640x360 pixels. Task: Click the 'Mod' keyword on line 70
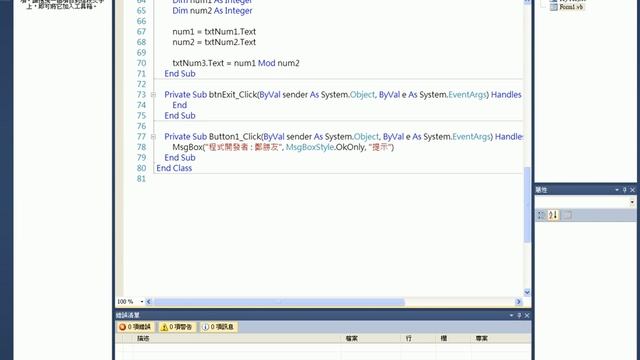(267, 63)
